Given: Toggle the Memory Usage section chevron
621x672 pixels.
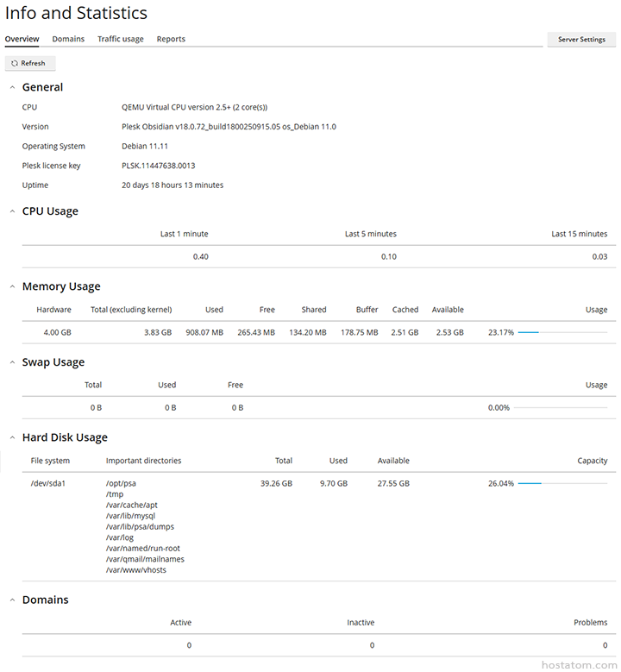Looking at the screenshot, I should coord(12,286).
